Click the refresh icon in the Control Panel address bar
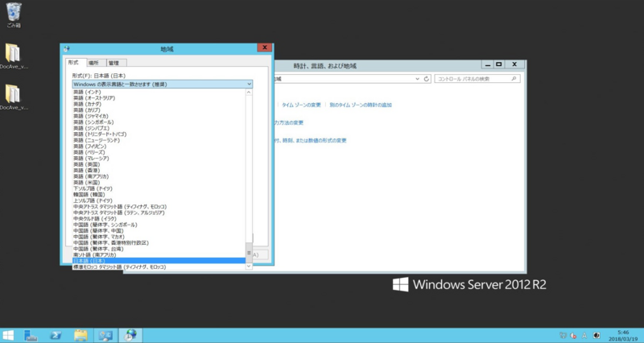Viewport: 644px width, 343px height. 427,79
